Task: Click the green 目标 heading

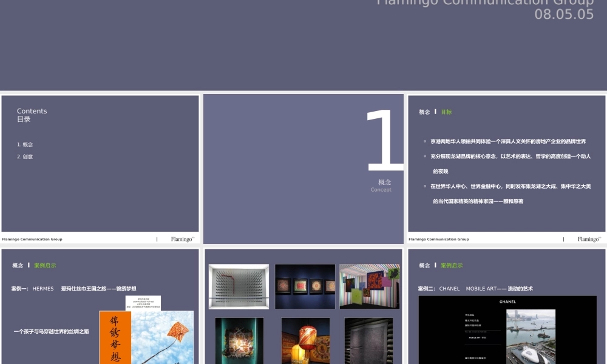Action: (446, 112)
